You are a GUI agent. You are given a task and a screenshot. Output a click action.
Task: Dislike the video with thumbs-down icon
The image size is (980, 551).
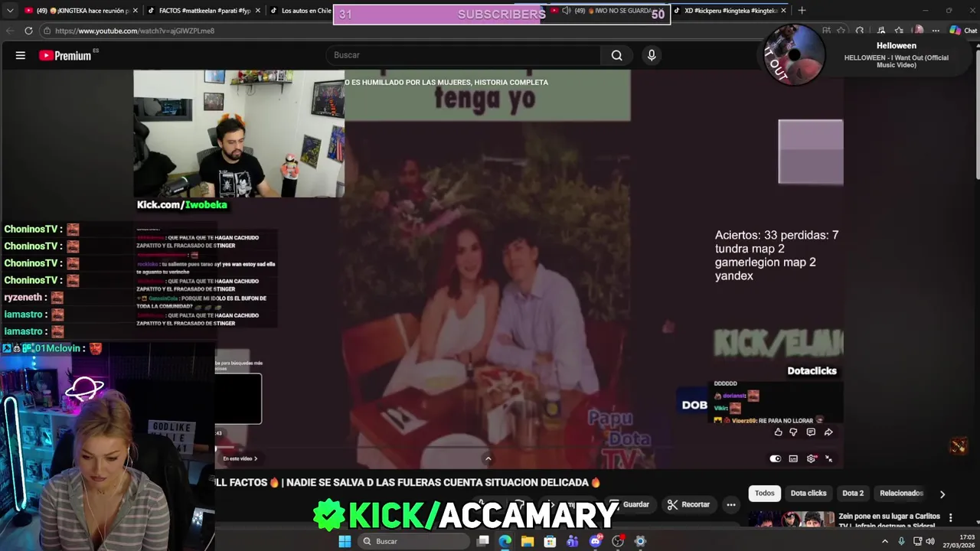(794, 432)
